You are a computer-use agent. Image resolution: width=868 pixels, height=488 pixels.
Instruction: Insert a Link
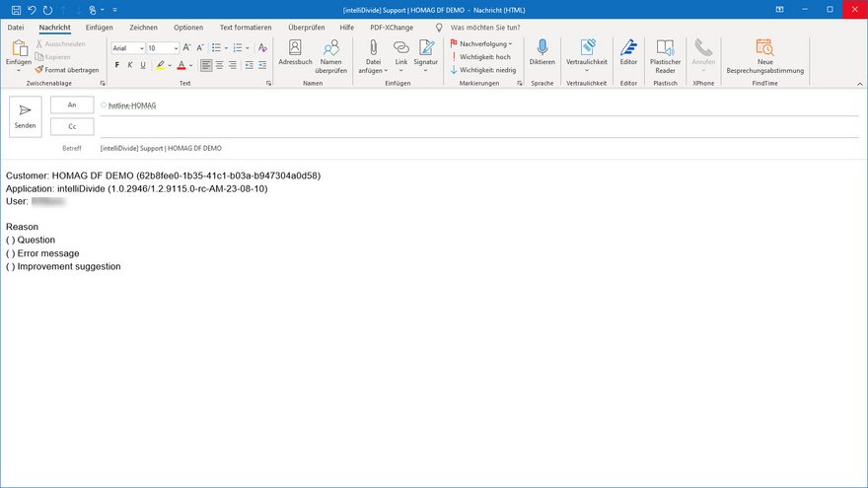pyautogui.click(x=401, y=56)
